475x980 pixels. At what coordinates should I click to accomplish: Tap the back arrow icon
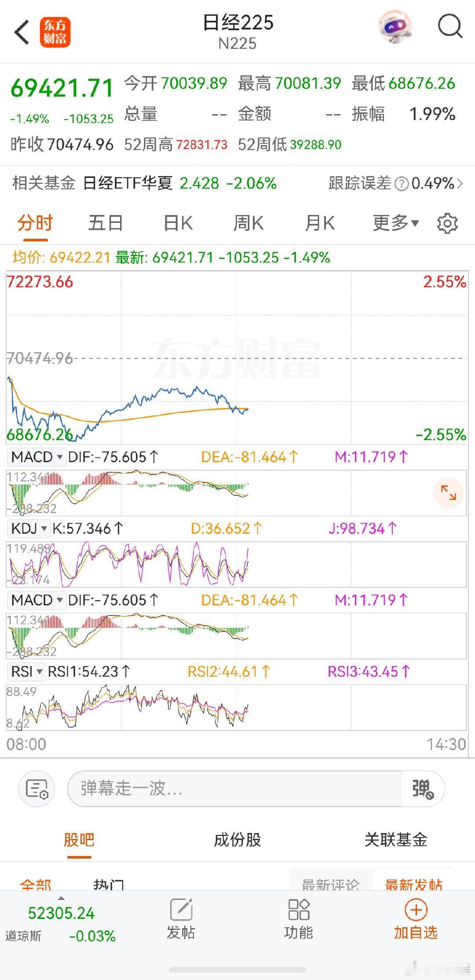[22, 32]
